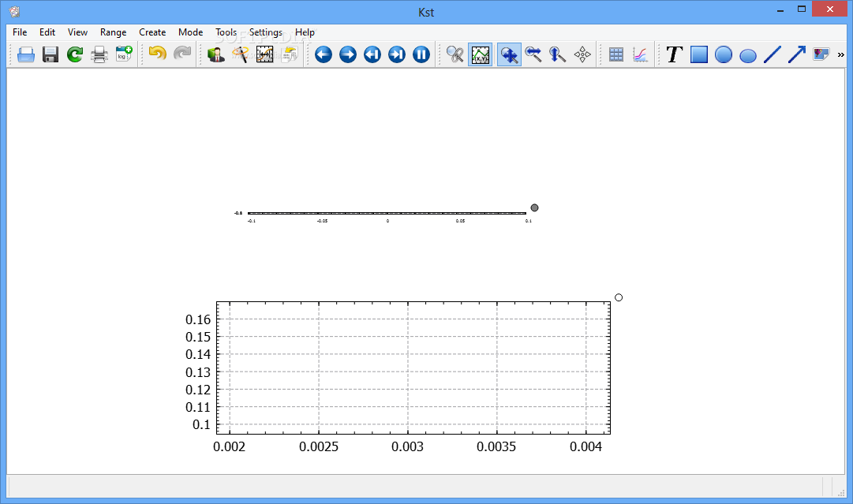Click the Pause data updates button
The image size is (853, 504).
click(421, 54)
